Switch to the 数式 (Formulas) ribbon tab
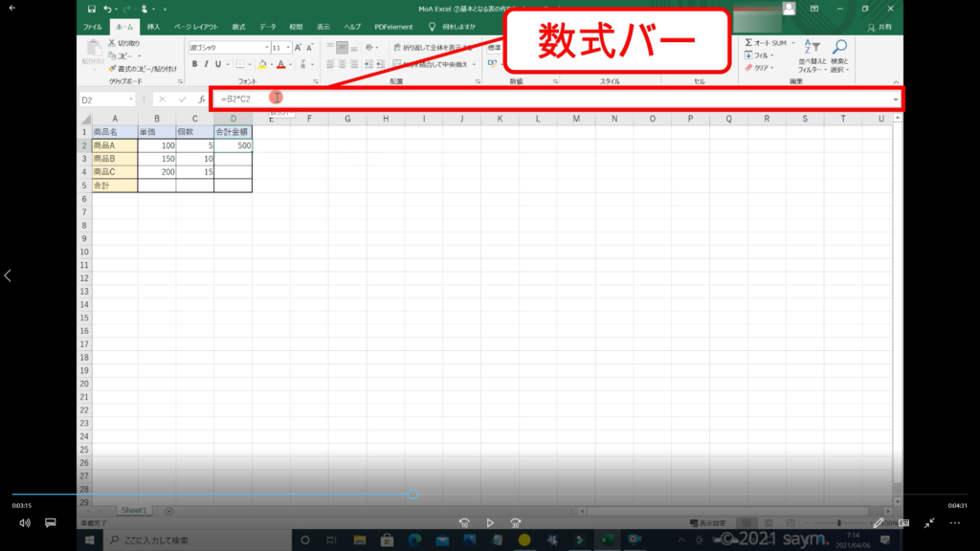Image resolution: width=980 pixels, height=551 pixels. coord(238,27)
